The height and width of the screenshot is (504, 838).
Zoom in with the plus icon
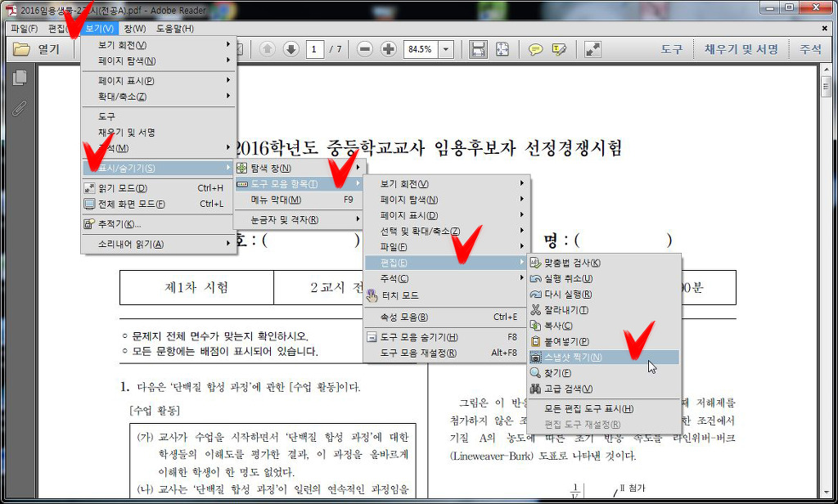coord(389,49)
